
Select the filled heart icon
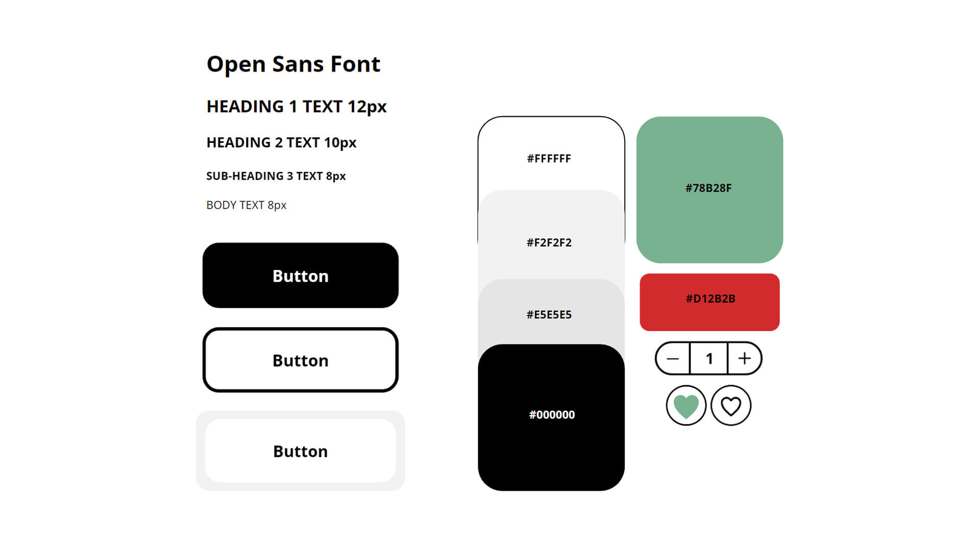(x=685, y=405)
